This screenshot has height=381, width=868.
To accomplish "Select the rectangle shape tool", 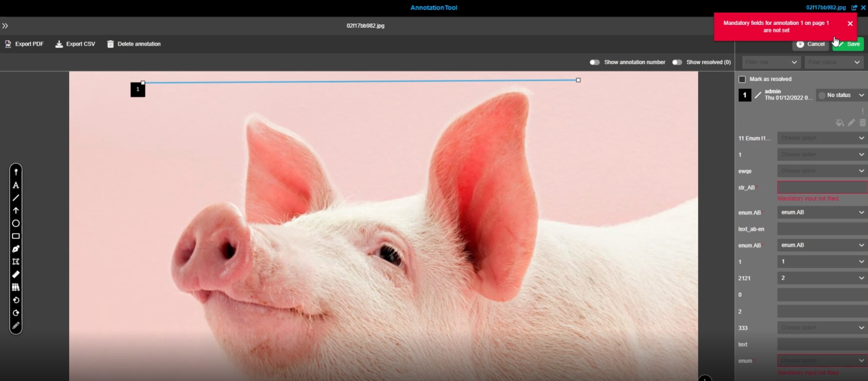I will [x=16, y=236].
